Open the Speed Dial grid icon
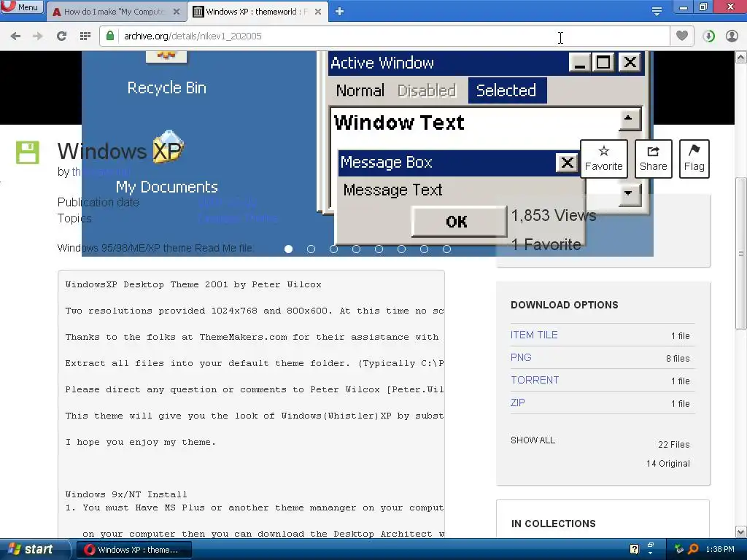 coord(85,36)
